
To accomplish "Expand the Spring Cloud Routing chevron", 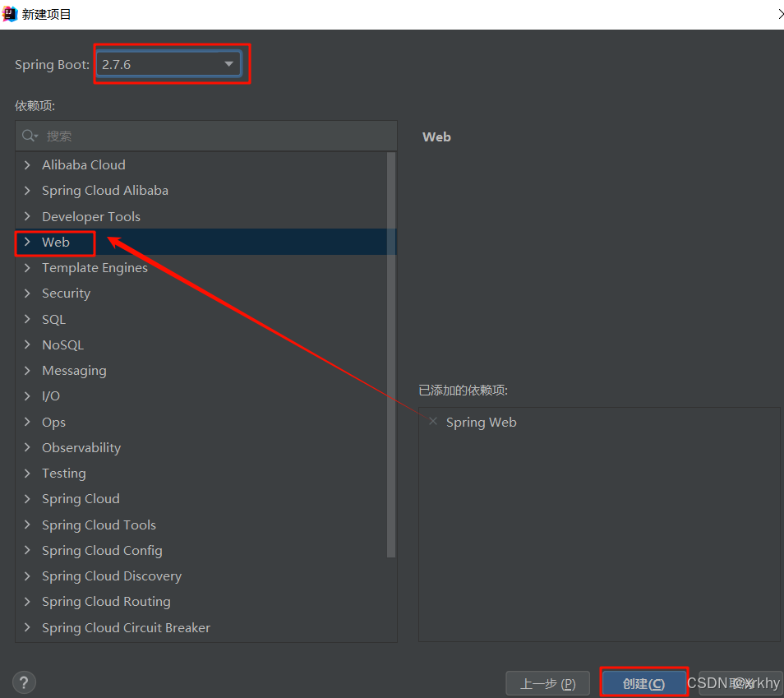I will coord(27,602).
